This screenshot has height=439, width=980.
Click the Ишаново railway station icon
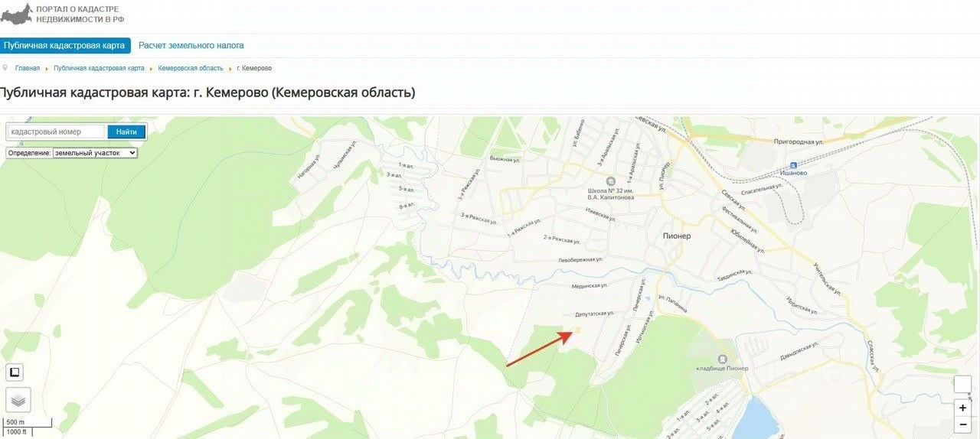point(794,164)
